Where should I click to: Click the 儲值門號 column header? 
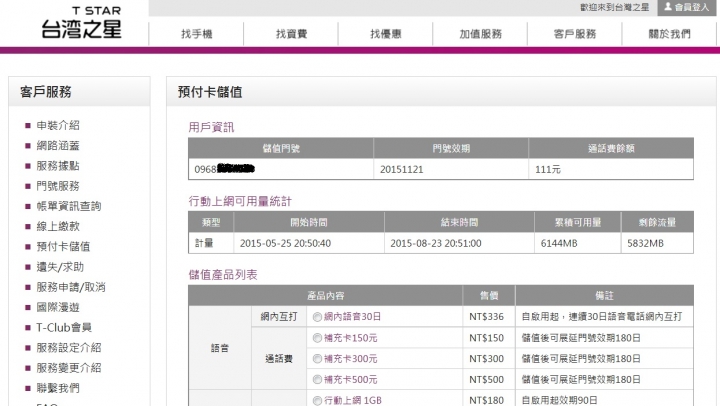[281, 148]
